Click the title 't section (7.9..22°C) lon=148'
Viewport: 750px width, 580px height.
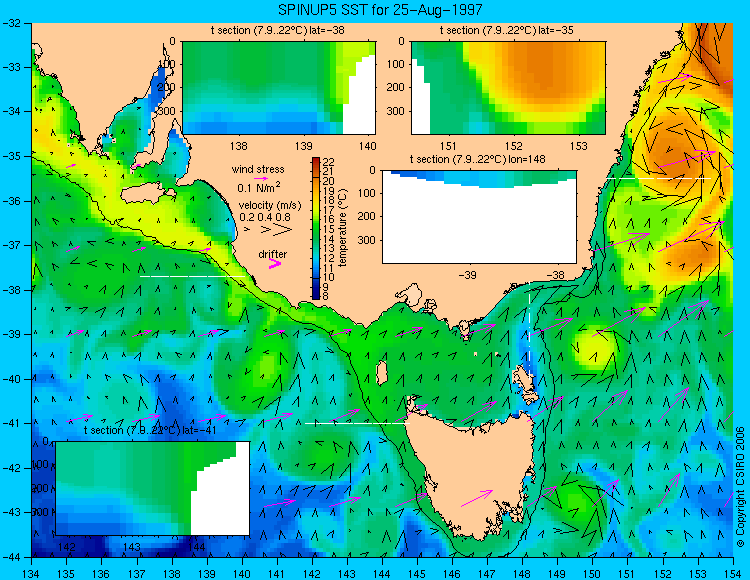point(477,159)
